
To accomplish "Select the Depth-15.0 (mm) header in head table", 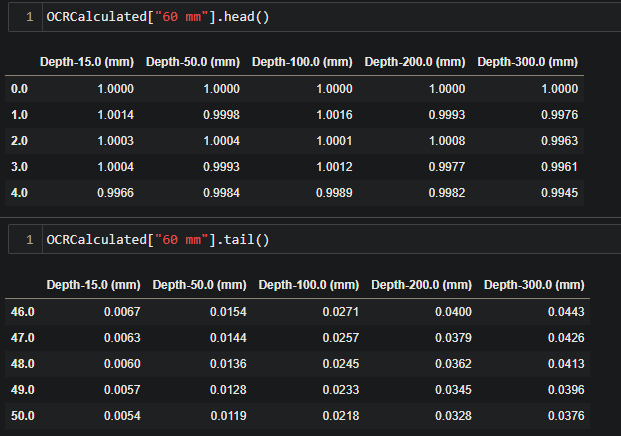I will [x=87, y=62].
